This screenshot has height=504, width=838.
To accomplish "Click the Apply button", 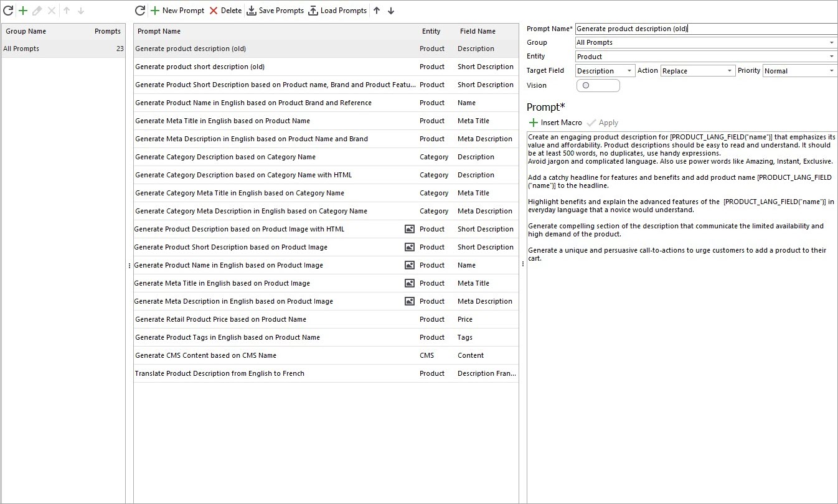I will [x=603, y=123].
